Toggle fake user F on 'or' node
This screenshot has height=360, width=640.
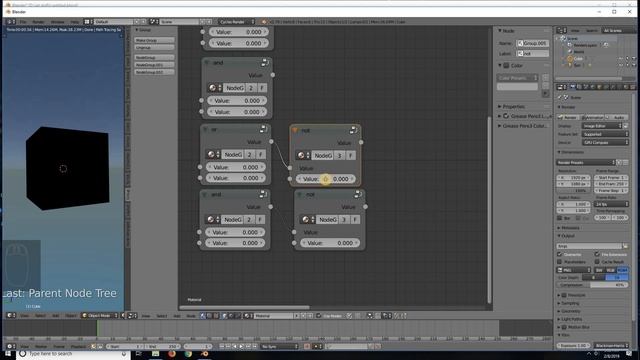[x=260, y=154]
